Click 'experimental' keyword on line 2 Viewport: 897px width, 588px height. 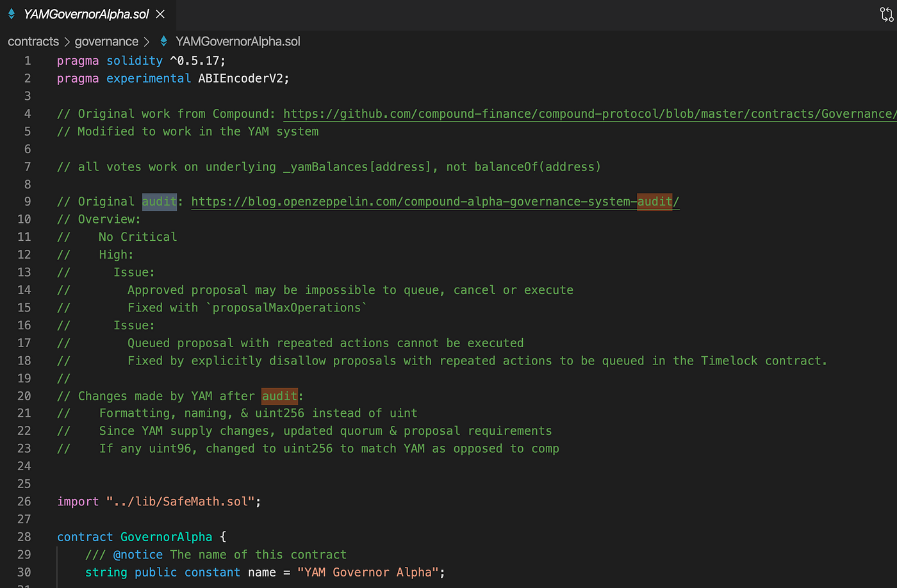point(149,78)
